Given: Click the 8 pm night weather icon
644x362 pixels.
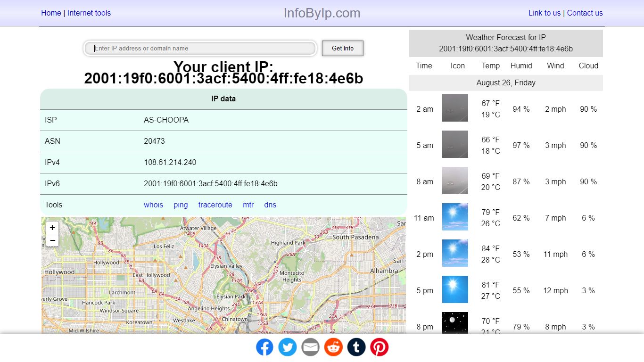Looking at the screenshot, I should pyautogui.click(x=455, y=323).
